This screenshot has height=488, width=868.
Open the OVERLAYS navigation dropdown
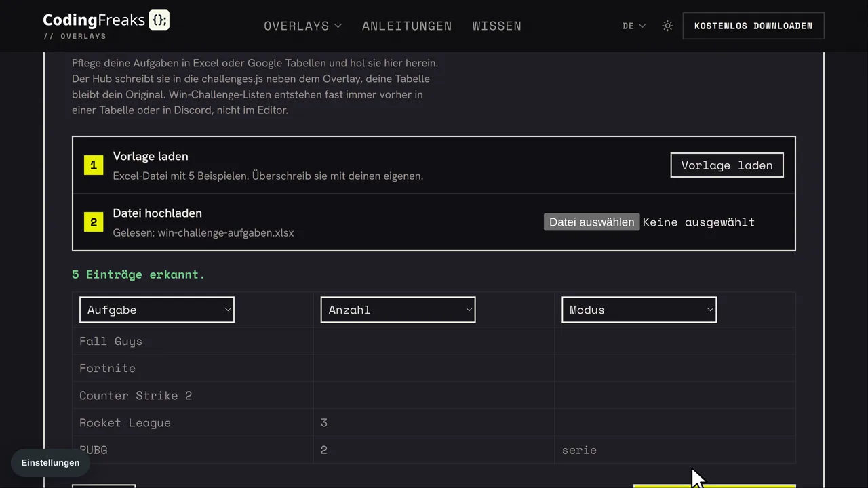[x=303, y=26]
